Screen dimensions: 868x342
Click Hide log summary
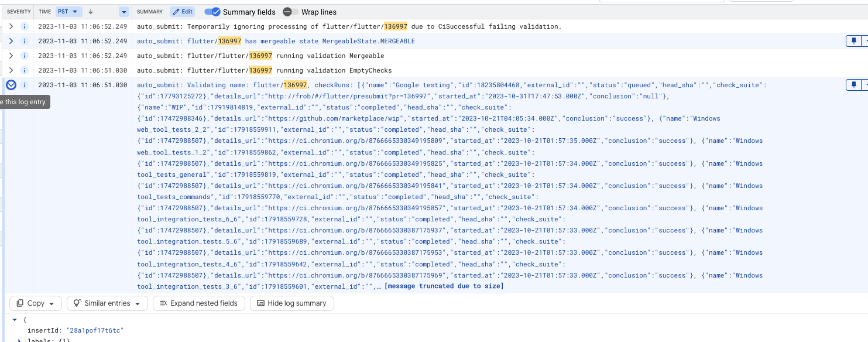click(291, 303)
